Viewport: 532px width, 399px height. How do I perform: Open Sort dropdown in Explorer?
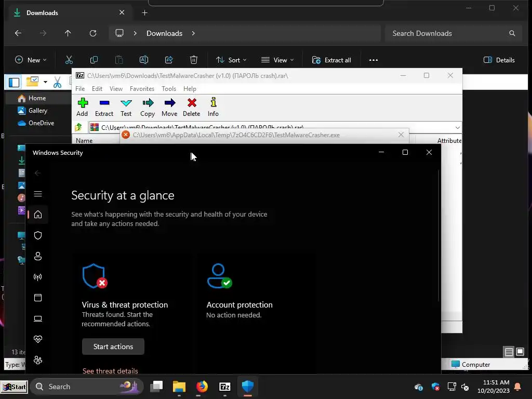[x=231, y=60]
